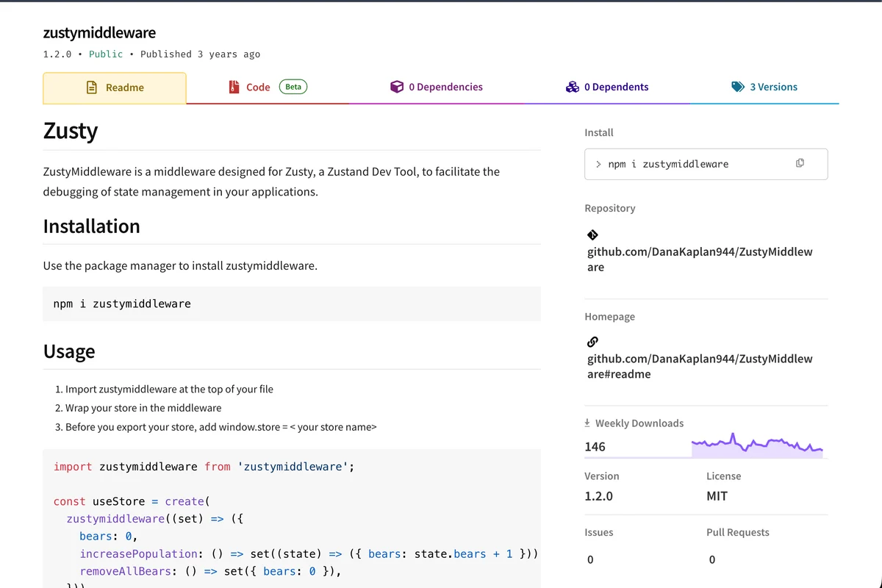Click the git repository diamond icon
882x588 pixels.
click(592, 235)
